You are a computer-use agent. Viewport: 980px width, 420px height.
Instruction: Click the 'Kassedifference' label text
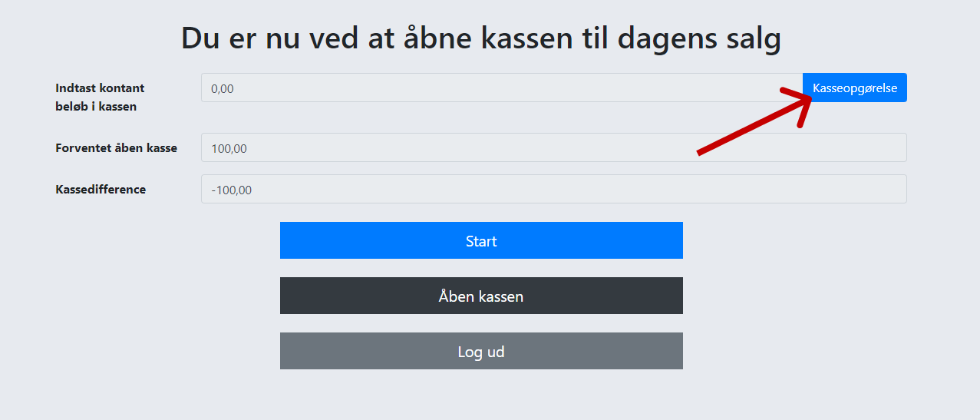(x=101, y=189)
